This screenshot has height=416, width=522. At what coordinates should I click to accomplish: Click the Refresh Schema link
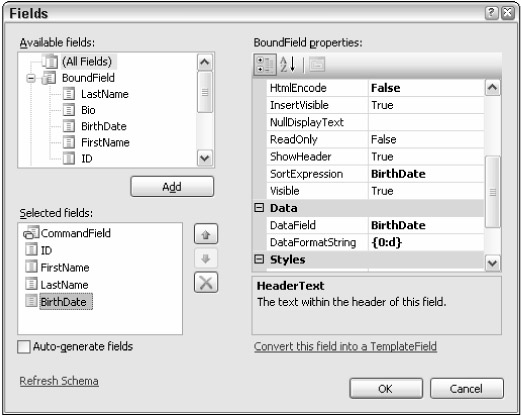59,381
